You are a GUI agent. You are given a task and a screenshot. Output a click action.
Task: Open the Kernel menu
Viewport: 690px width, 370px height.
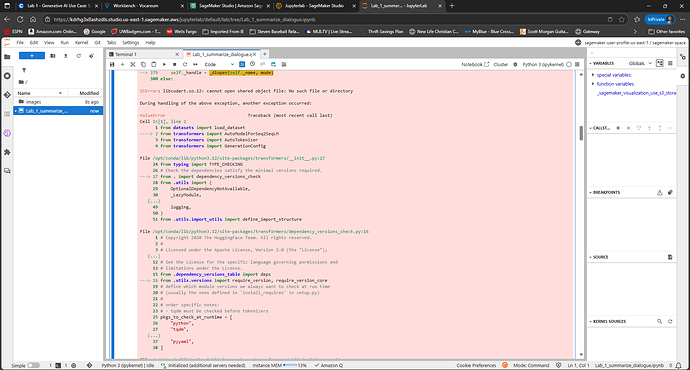[81, 43]
